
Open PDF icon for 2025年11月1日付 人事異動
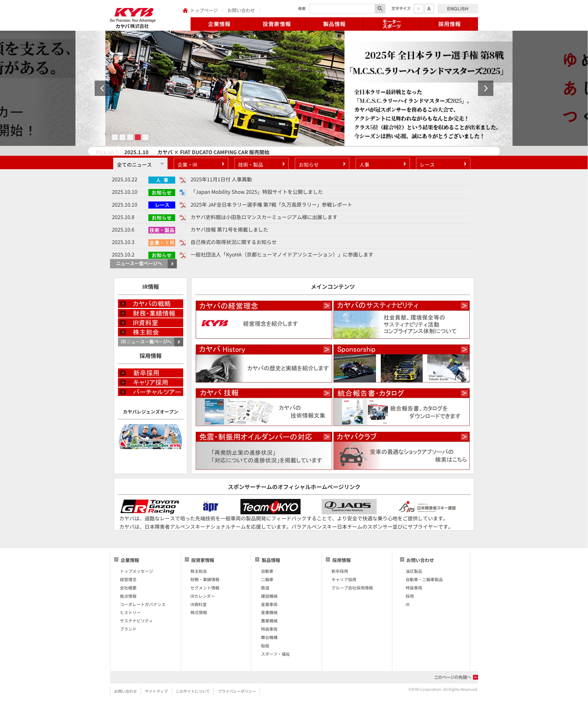pyautogui.click(x=182, y=180)
